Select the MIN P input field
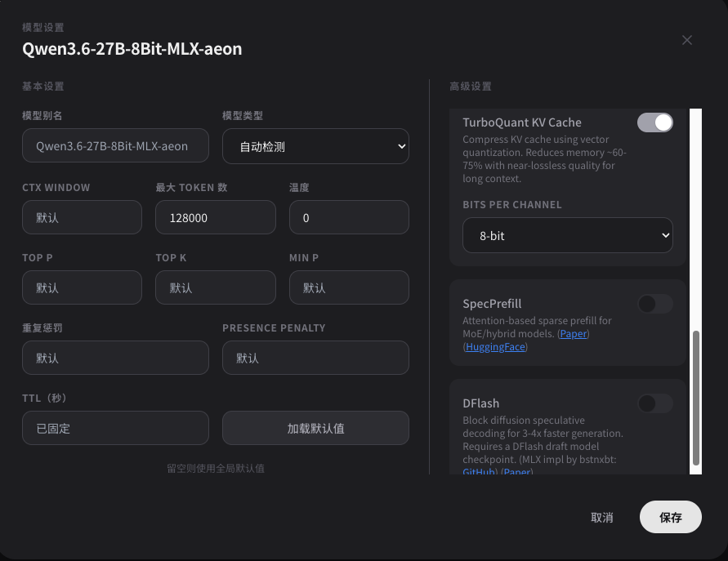 [349, 287]
